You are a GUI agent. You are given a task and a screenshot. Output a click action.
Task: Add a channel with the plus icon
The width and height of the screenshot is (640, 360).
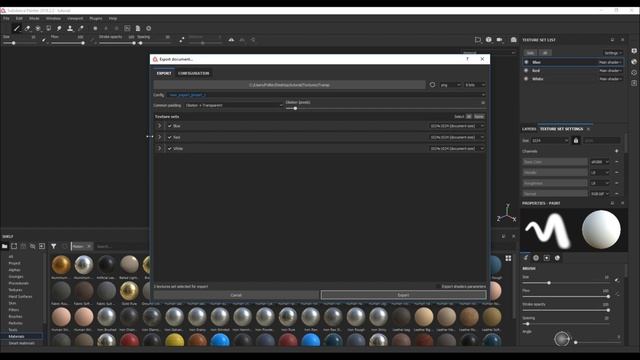tap(617, 151)
